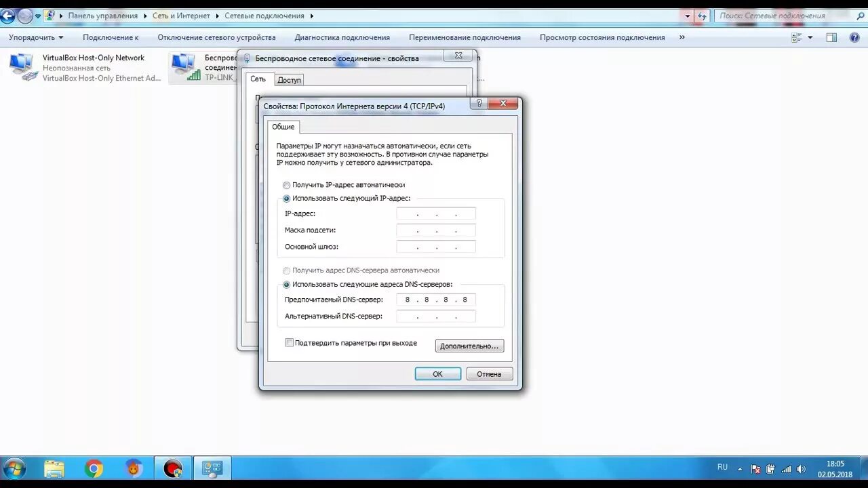
Task: Click Сеть и Интернет breadcrumb
Action: (x=181, y=16)
